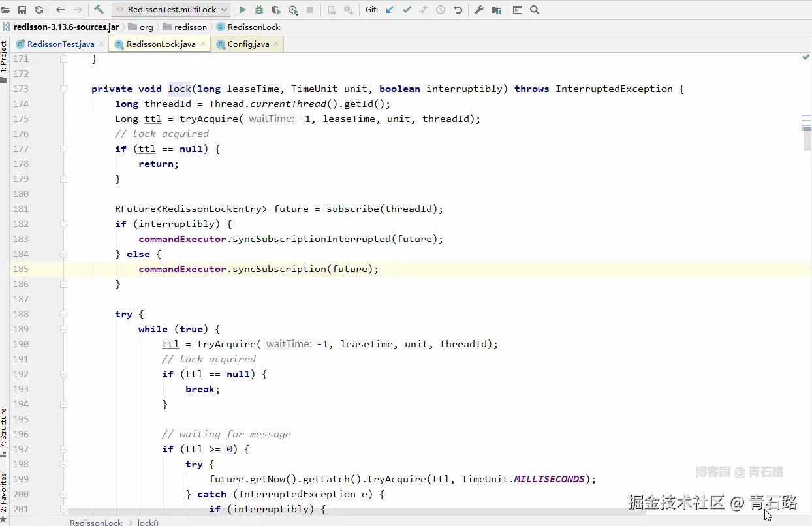Click RedissonLock in bottom breadcrumb

96,522
